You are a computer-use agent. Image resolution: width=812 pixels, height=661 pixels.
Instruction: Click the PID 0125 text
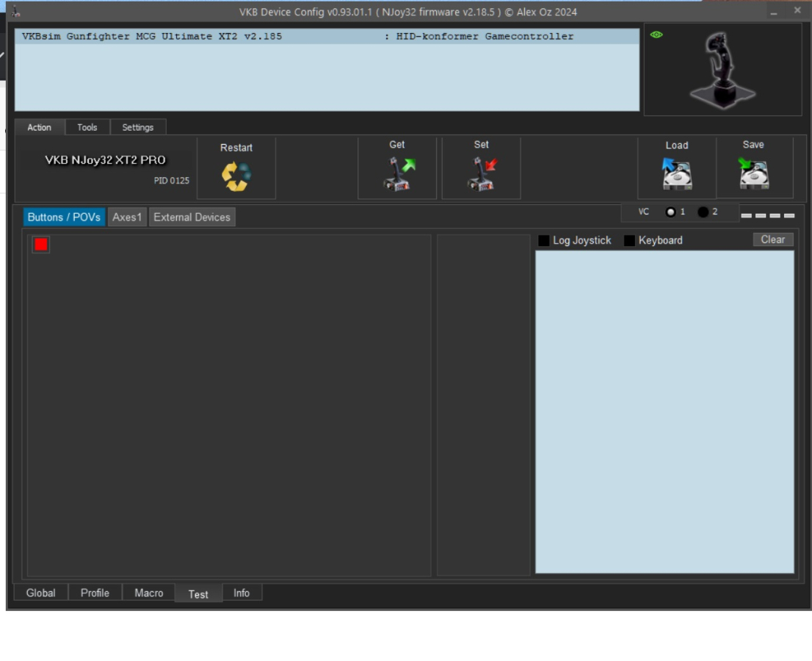coord(171,181)
